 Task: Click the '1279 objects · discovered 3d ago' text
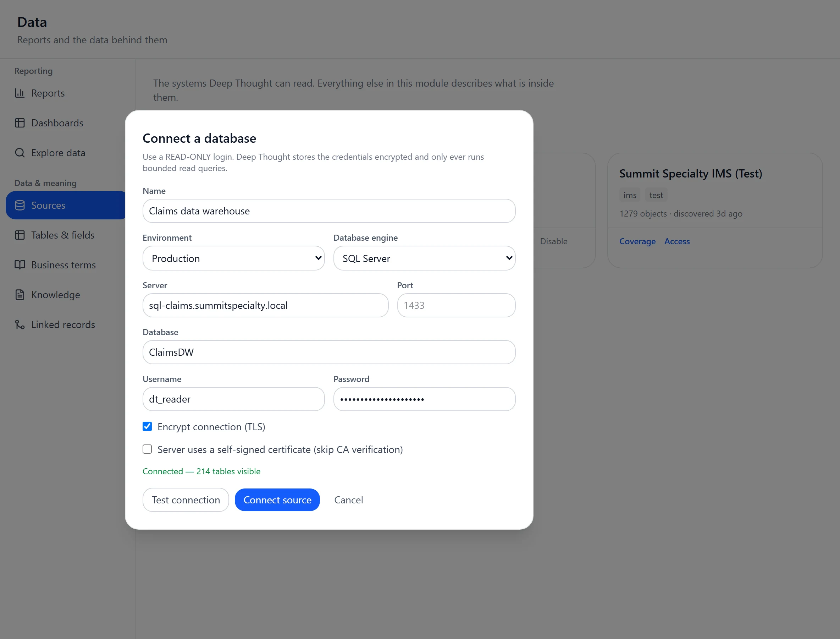681,214
